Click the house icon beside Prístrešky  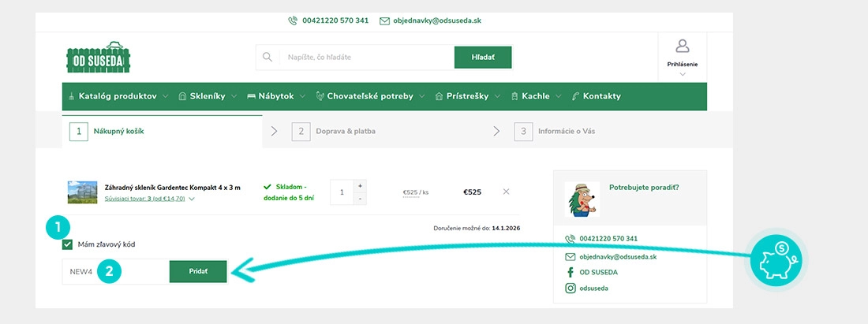[x=440, y=96]
